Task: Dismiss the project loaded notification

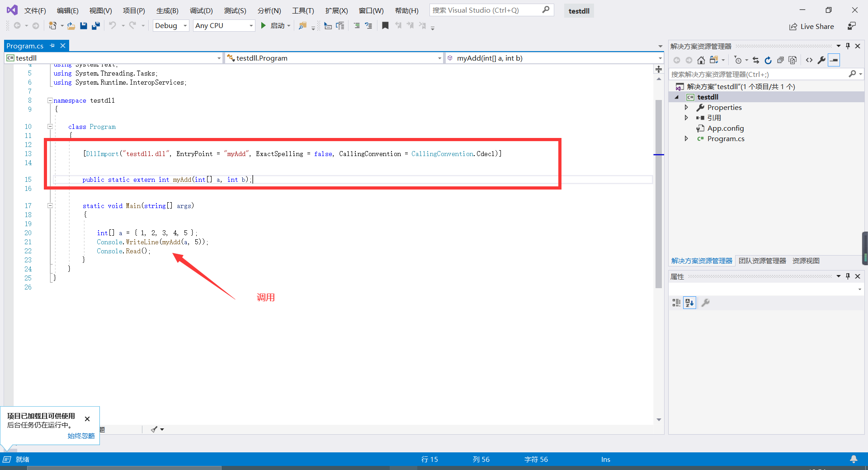Action: (87, 419)
